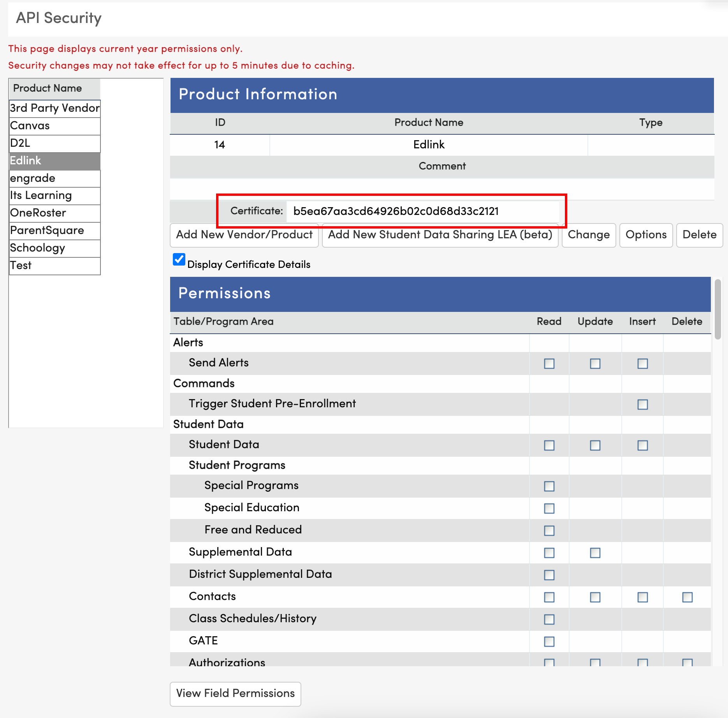
Task: Click the Edlink product name cell
Action: tap(429, 145)
